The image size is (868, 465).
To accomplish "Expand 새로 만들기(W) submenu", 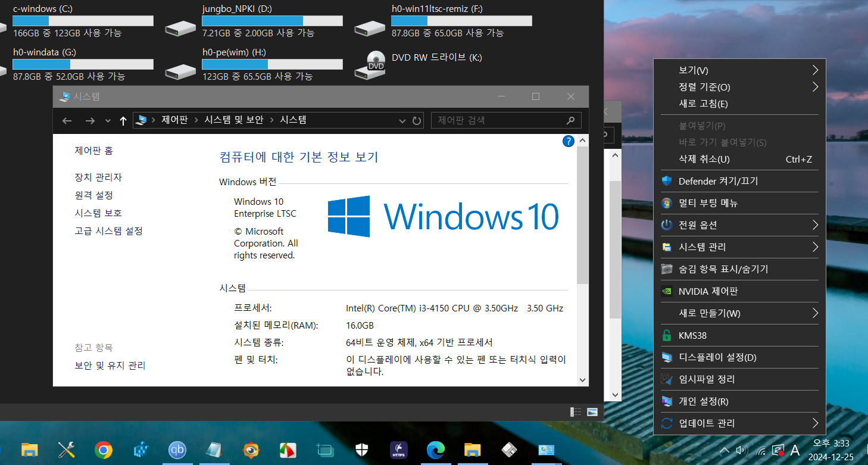I will point(739,313).
